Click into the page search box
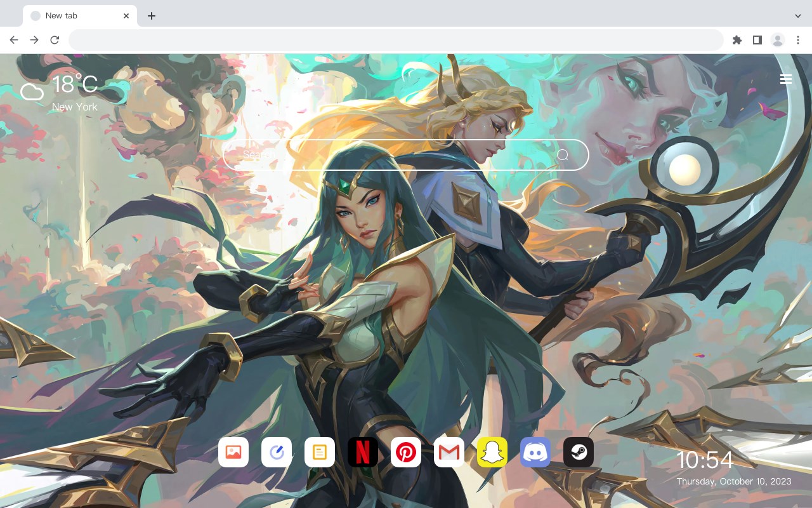Screen dimensions: 812x508 pyautogui.click(x=406, y=155)
